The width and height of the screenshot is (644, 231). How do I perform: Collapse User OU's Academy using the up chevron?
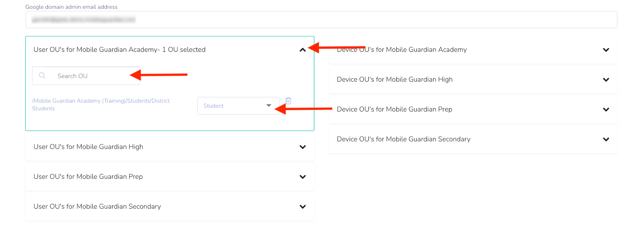[x=303, y=50]
